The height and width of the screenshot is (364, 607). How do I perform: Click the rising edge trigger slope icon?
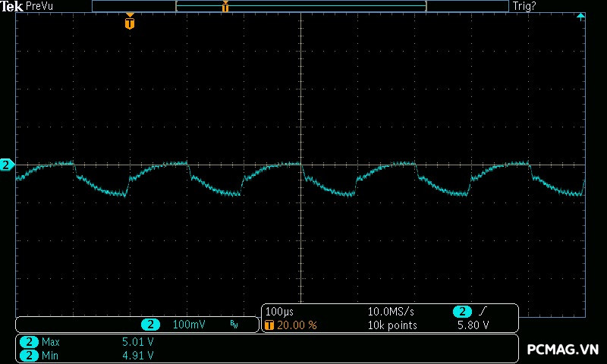[x=483, y=312]
